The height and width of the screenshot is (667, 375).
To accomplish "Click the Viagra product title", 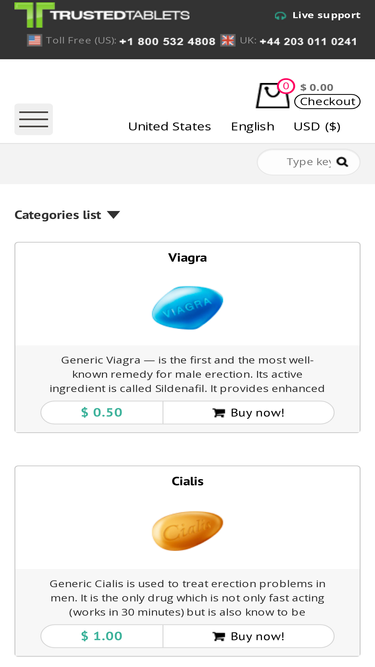I will coord(188,258).
